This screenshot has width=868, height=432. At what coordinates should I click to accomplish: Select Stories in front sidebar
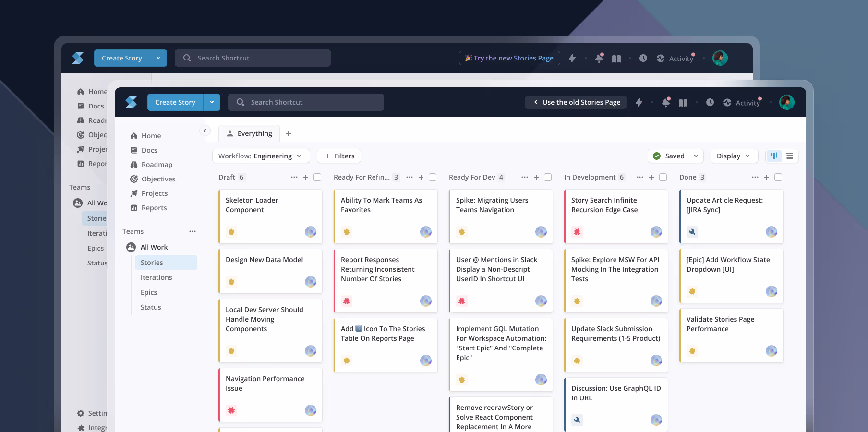point(166,263)
